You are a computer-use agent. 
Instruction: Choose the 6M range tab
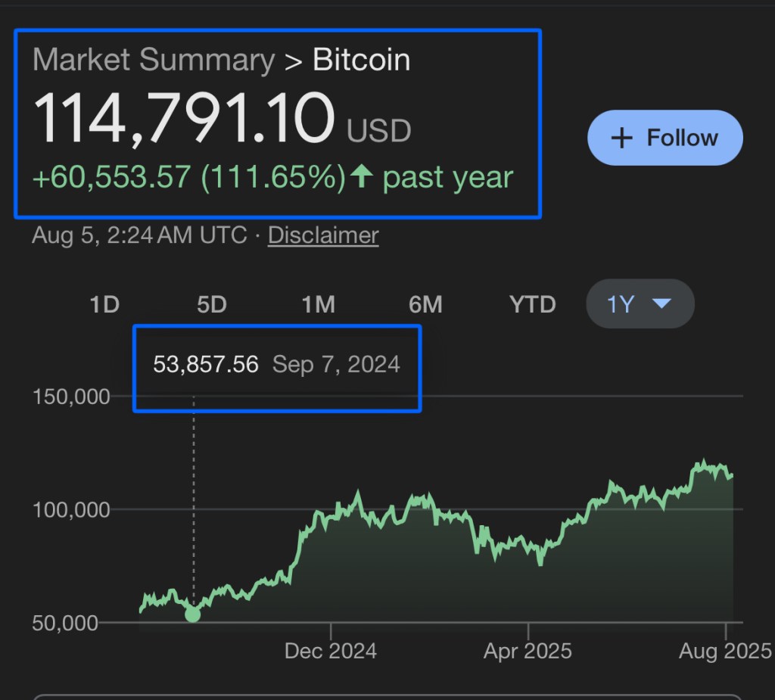(425, 304)
